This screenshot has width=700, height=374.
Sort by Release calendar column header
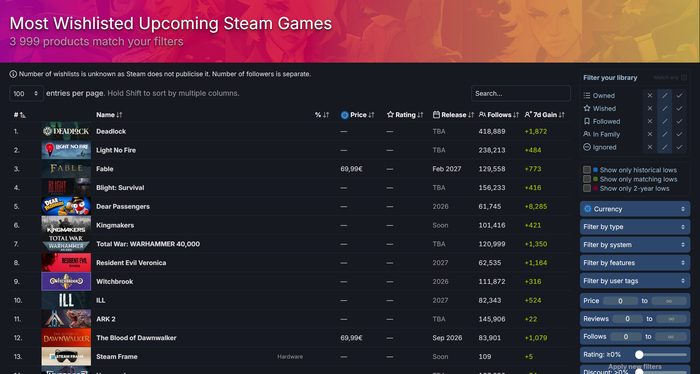pos(453,115)
